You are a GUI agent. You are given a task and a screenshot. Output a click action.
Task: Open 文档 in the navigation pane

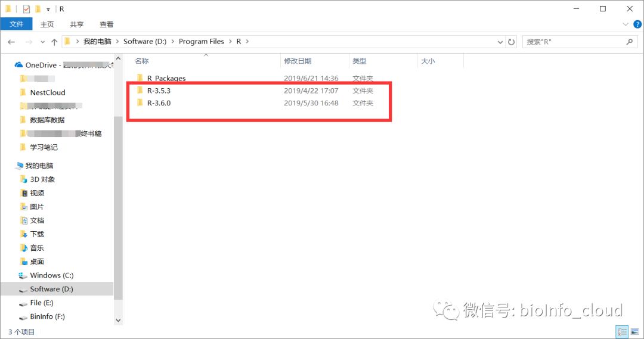click(37, 220)
